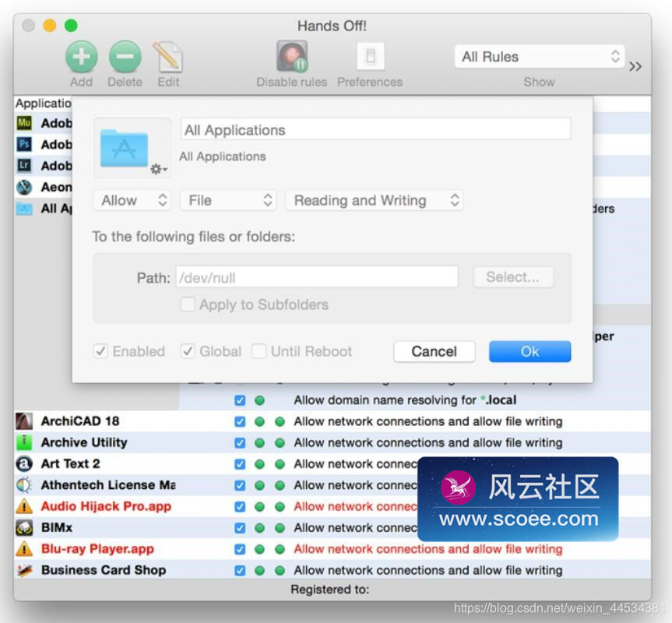
Task: Click the Edit pencil icon
Action: (x=168, y=57)
